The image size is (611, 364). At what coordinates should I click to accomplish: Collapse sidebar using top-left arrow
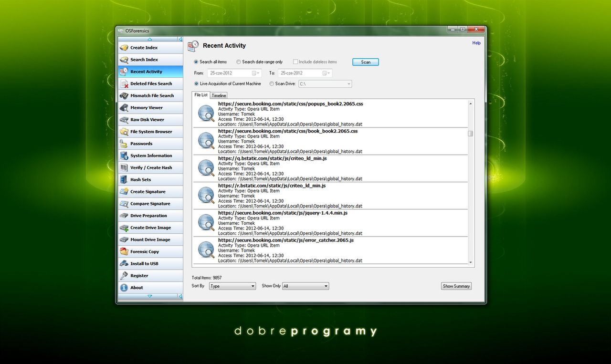click(x=180, y=39)
